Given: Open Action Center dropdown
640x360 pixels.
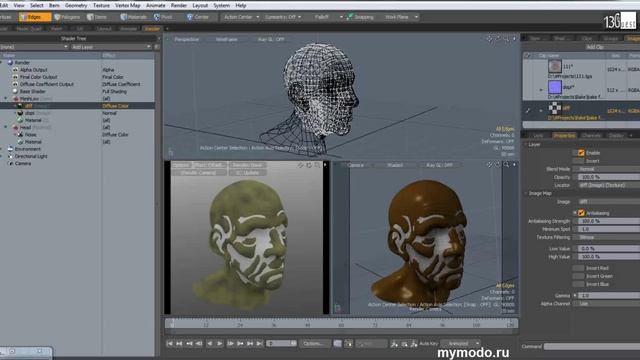Looking at the screenshot, I should [x=241, y=17].
